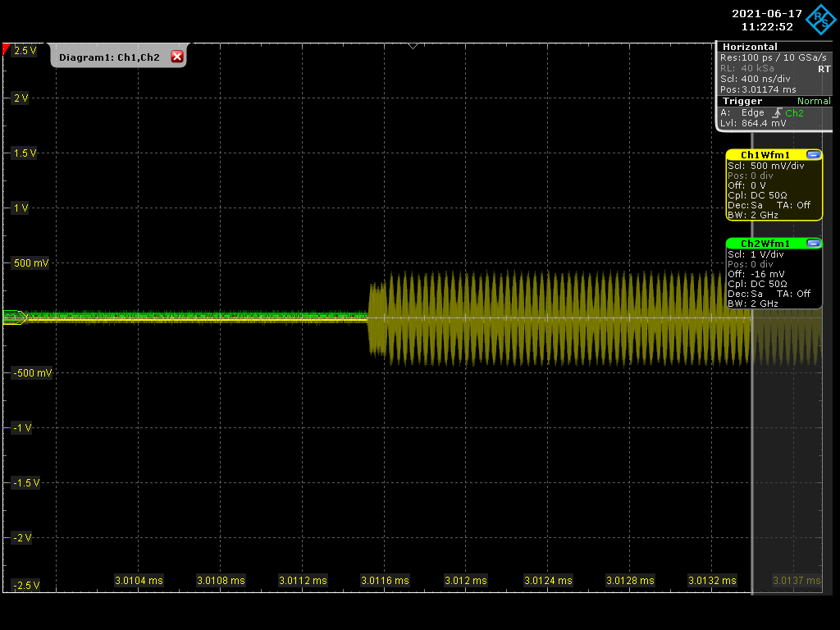
Task: Click the Ch2Wfm1 green title bar
Action: pos(765,244)
